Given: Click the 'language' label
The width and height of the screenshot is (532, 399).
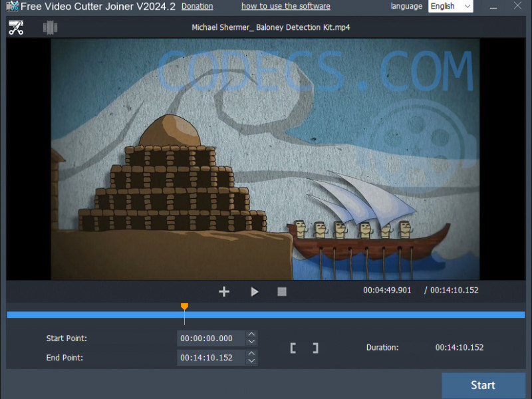Looking at the screenshot, I should [x=406, y=6].
